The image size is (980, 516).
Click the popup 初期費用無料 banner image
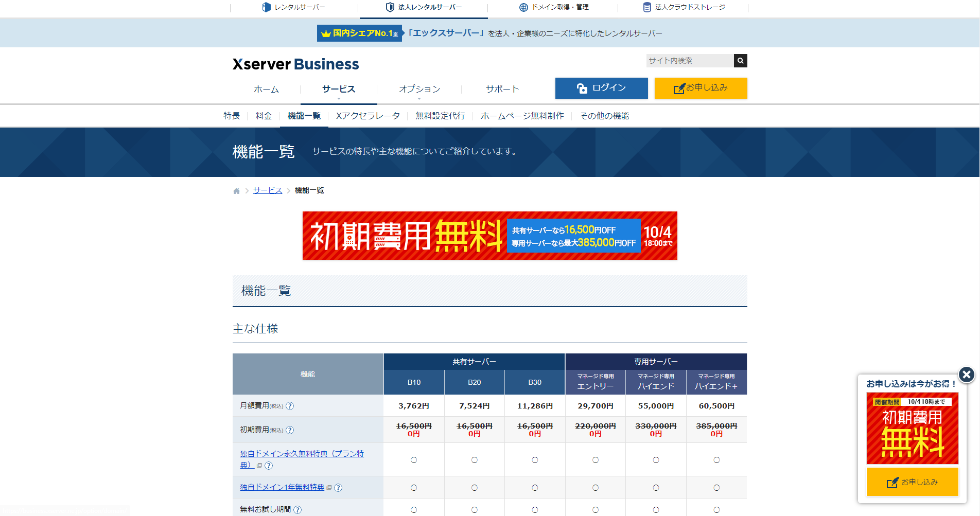click(x=912, y=429)
